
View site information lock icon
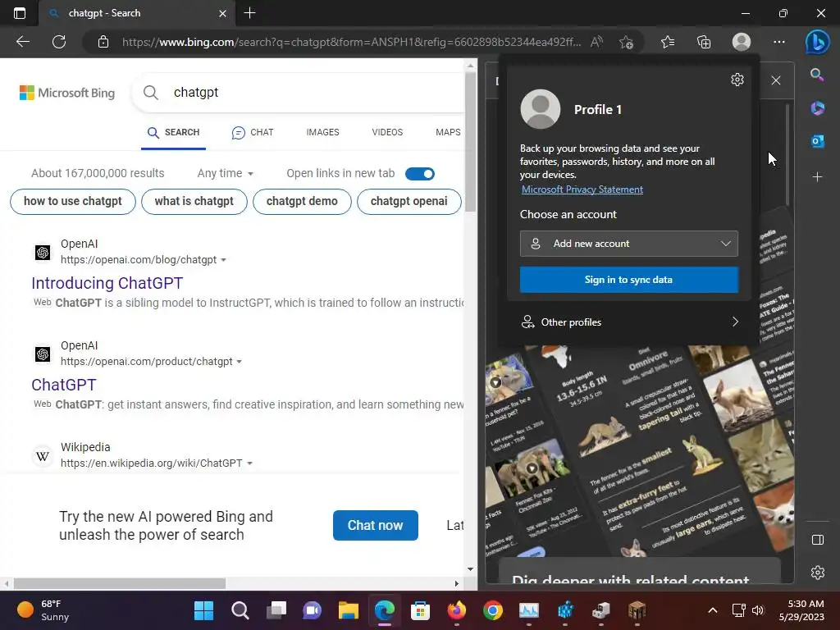(103, 42)
